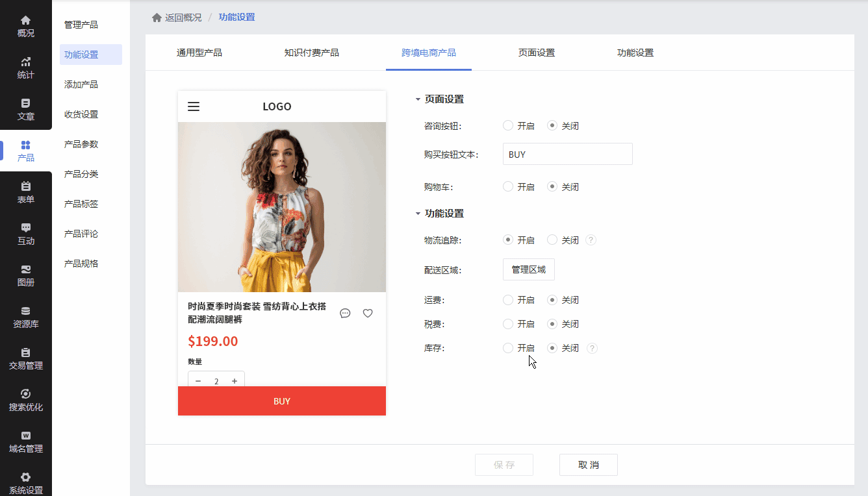Click the $199.00 price text
Image resolution: width=868 pixels, height=496 pixels.
[213, 341]
